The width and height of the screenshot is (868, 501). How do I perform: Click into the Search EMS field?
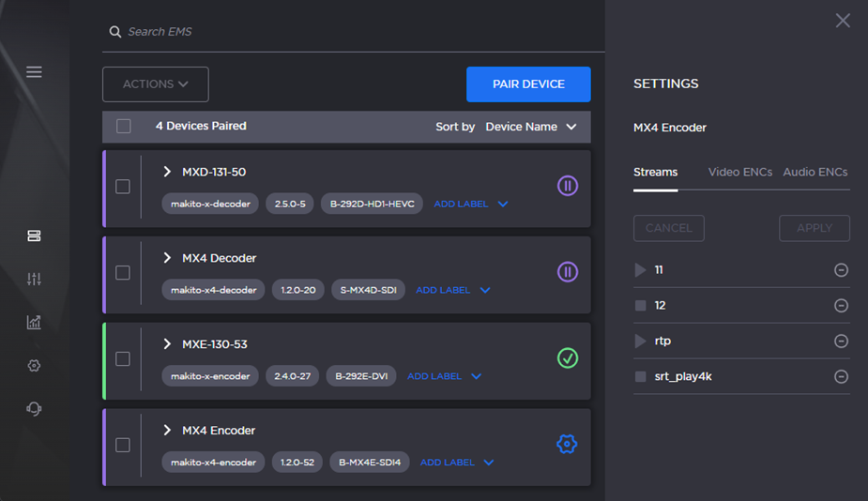pos(357,32)
